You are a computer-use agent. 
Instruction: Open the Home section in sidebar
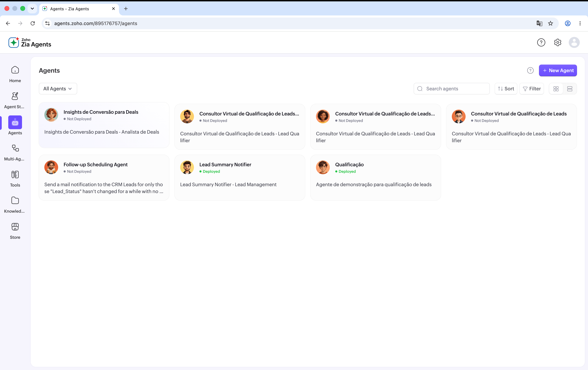[15, 74]
